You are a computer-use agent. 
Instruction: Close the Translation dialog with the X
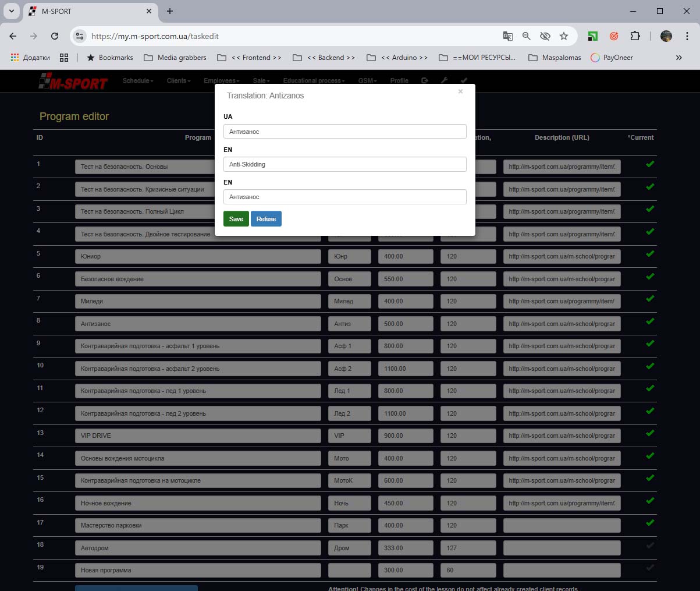(x=460, y=91)
